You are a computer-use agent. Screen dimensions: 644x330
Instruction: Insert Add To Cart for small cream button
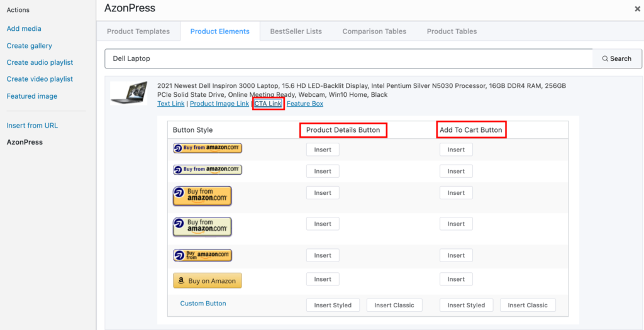point(457,171)
